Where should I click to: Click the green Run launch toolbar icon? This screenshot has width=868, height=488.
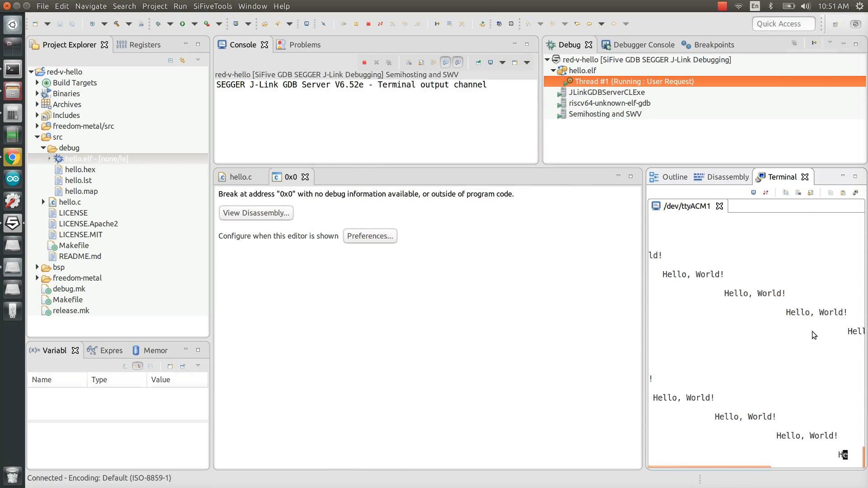(182, 24)
